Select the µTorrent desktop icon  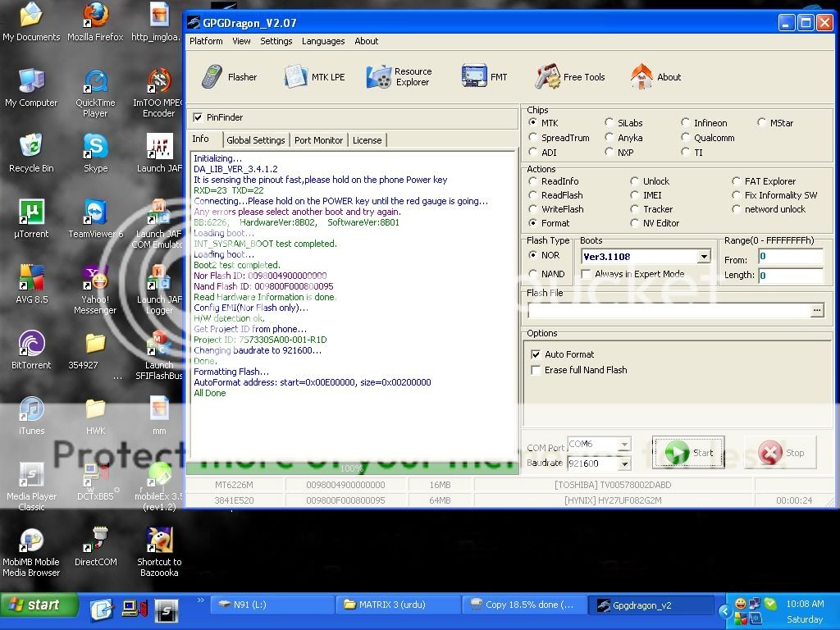click(31, 219)
